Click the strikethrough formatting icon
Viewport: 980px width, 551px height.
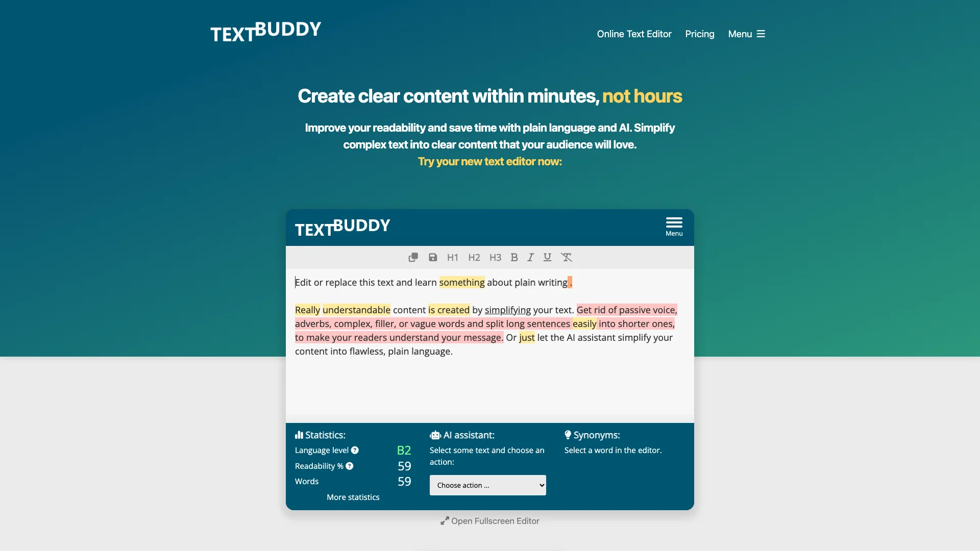pyautogui.click(x=566, y=257)
